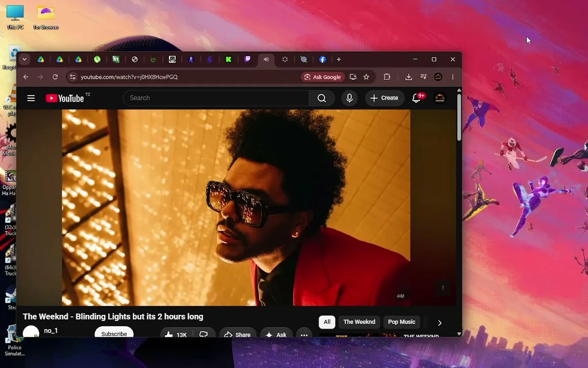Share the video
Screen dimensions: 588x368
[x=238, y=333]
